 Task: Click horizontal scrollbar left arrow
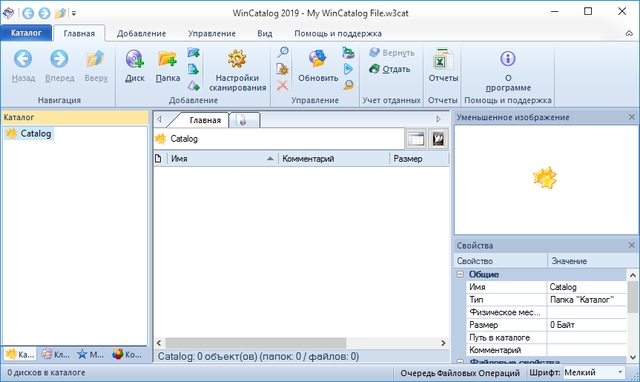coord(159,343)
